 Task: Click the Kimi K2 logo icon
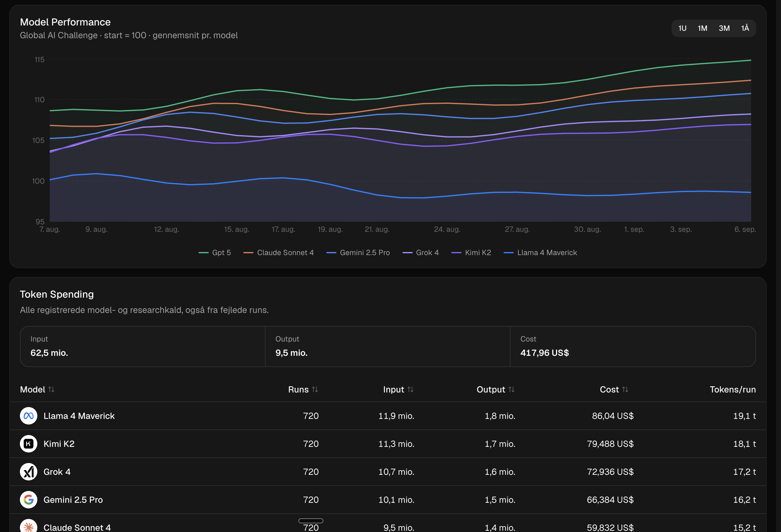[29, 444]
